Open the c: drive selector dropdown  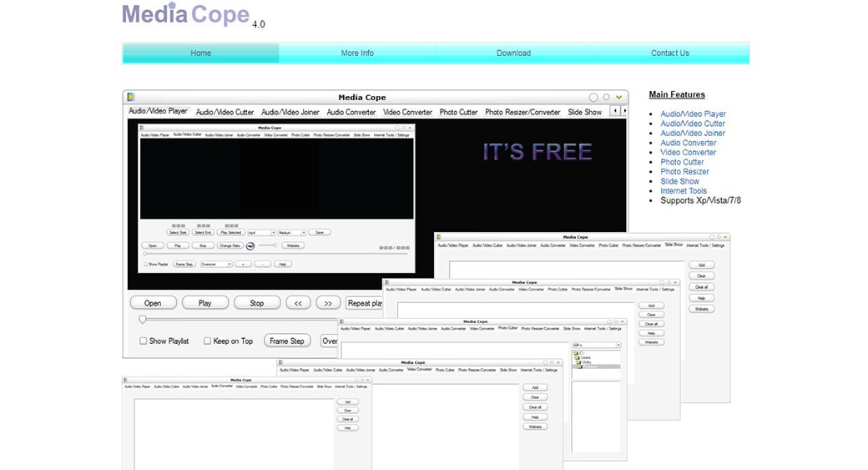coord(596,344)
